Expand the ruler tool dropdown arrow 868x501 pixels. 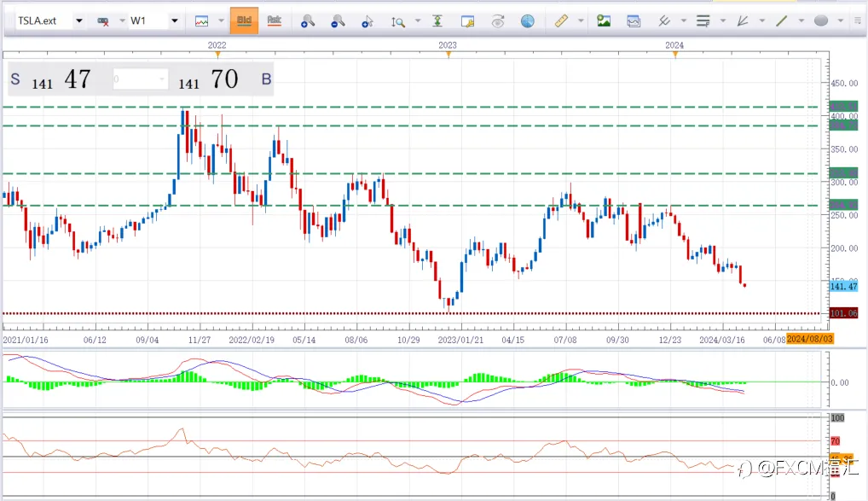581,21
